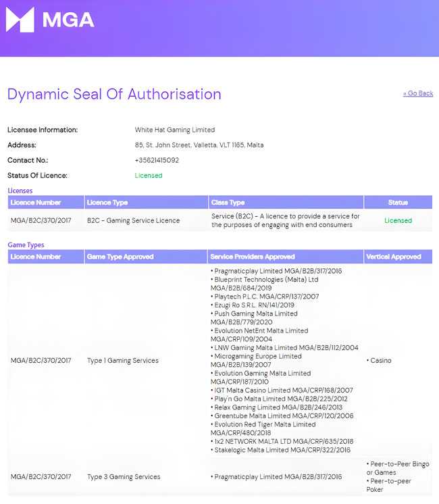Click the Evolution Red Tiger Malta Limited entry
Viewport: 439px width, 504px height.
click(x=263, y=428)
